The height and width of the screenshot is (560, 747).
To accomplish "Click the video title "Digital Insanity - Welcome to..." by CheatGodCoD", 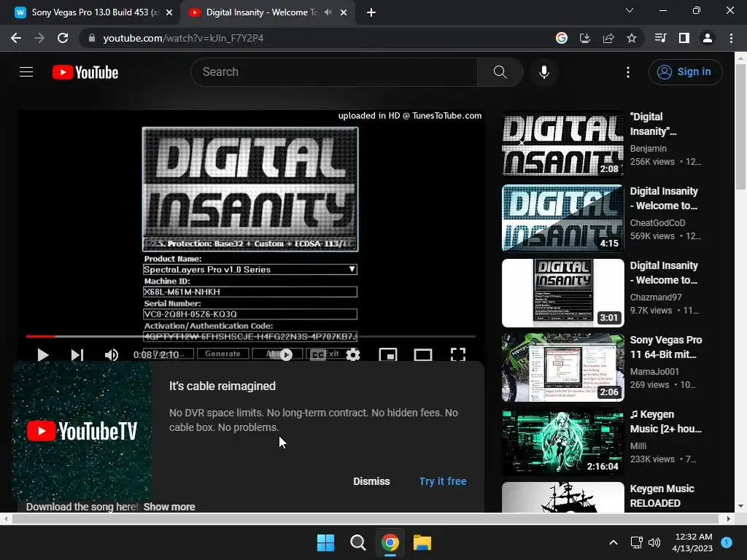I will click(x=664, y=198).
